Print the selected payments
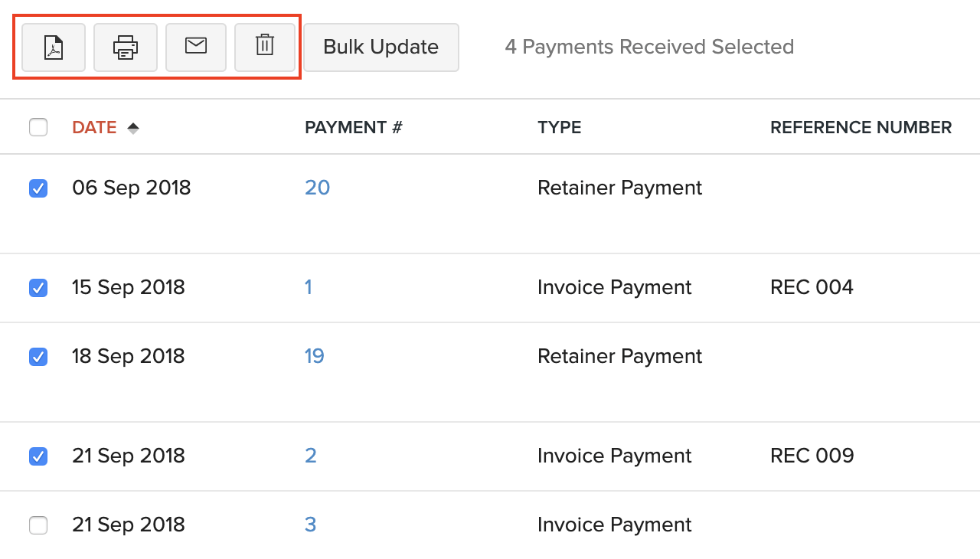980x559 pixels. click(125, 47)
